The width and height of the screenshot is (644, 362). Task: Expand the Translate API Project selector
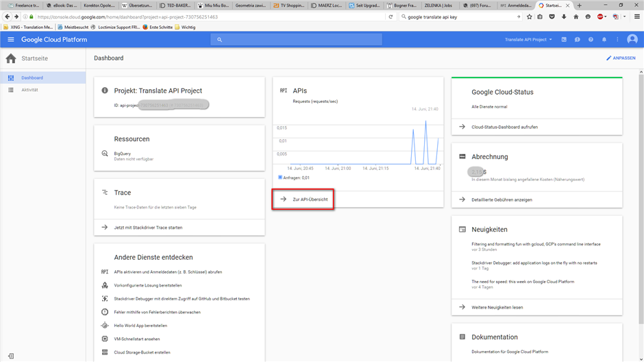(x=528, y=40)
